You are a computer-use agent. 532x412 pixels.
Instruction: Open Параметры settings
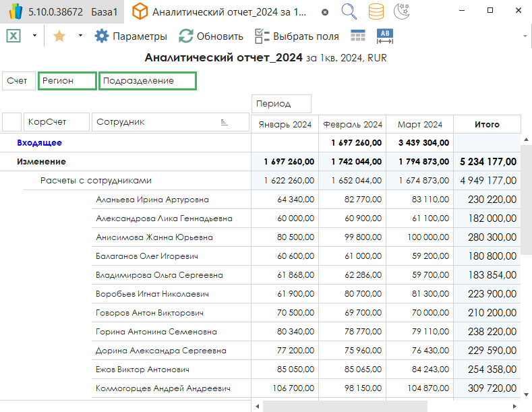[131, 36]
